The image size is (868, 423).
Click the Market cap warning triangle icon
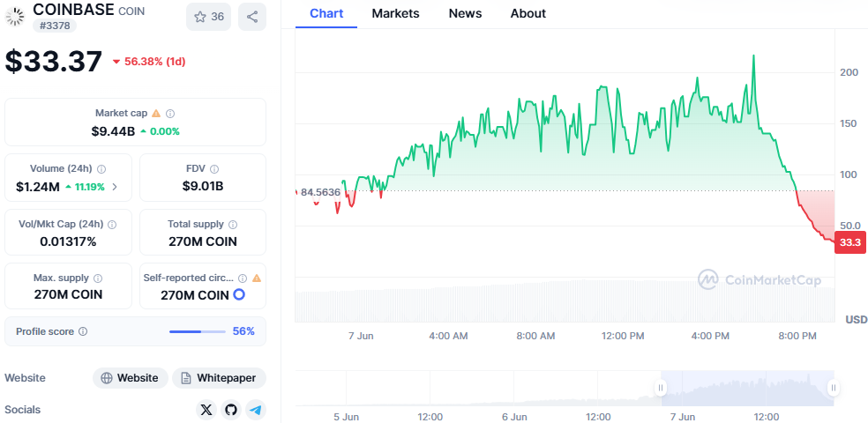tap(156, 114)
